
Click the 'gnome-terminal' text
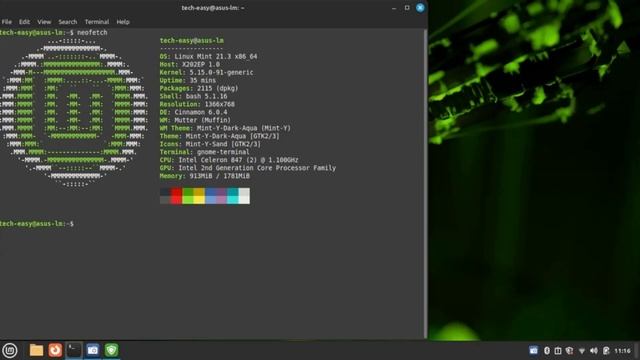click(223, 152)
